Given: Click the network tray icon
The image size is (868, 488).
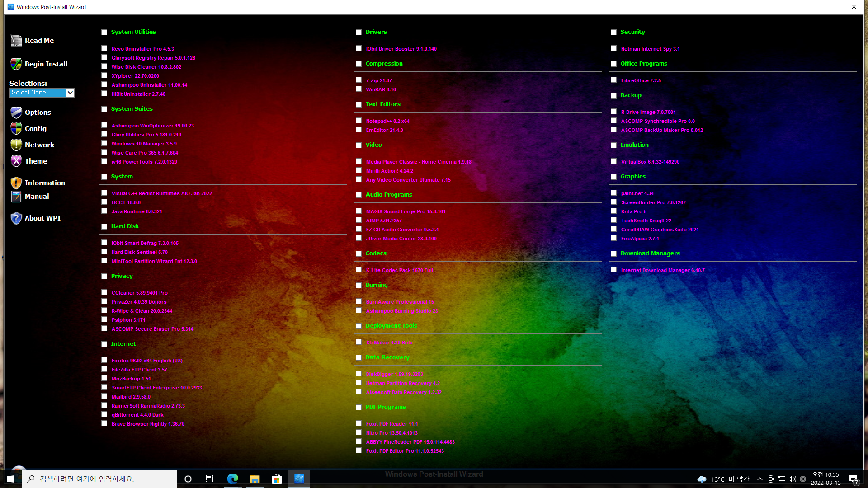Looking at the screenshot, I should point(782,479).
